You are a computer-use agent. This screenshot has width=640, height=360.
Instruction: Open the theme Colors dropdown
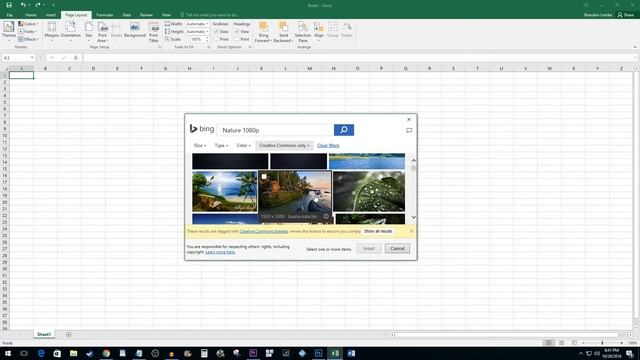pyautogui.click(x=28, y=24)
